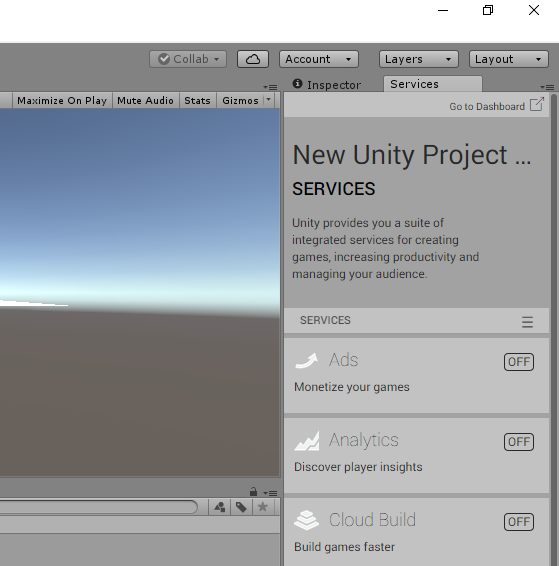
Task: Open the Project panel options menu
Action: point(270,493)
